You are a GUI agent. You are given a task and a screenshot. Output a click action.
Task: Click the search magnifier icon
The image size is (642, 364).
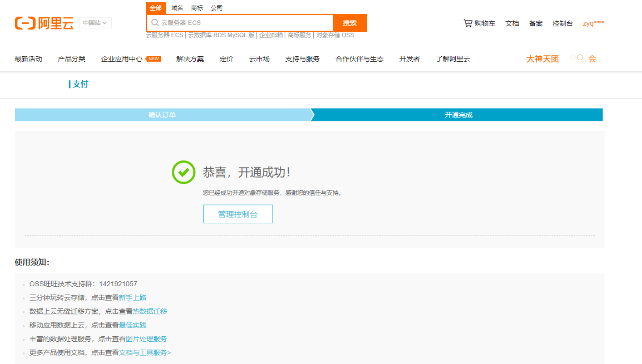155,23
